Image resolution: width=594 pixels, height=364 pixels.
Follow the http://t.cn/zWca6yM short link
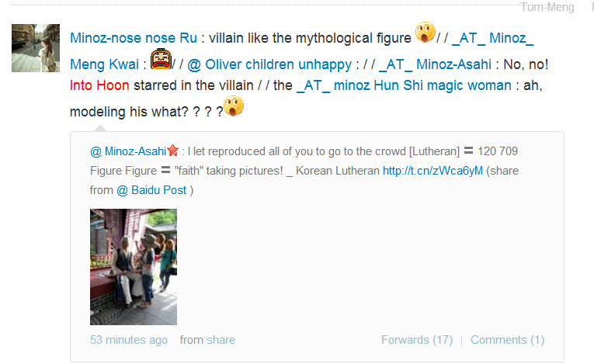[432, 171]
